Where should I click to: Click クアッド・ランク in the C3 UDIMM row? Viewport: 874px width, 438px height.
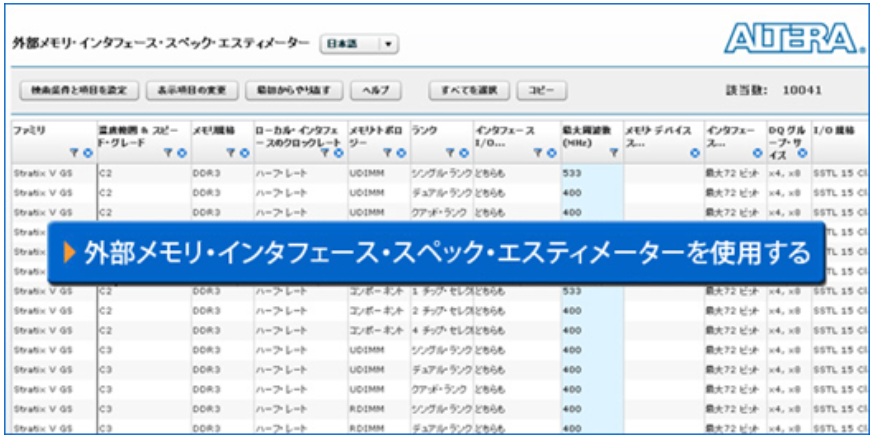[x=438, y=390]
